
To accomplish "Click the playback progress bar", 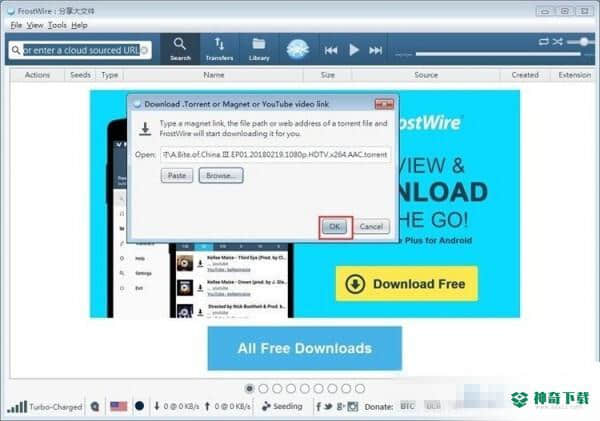I will 498,54.
